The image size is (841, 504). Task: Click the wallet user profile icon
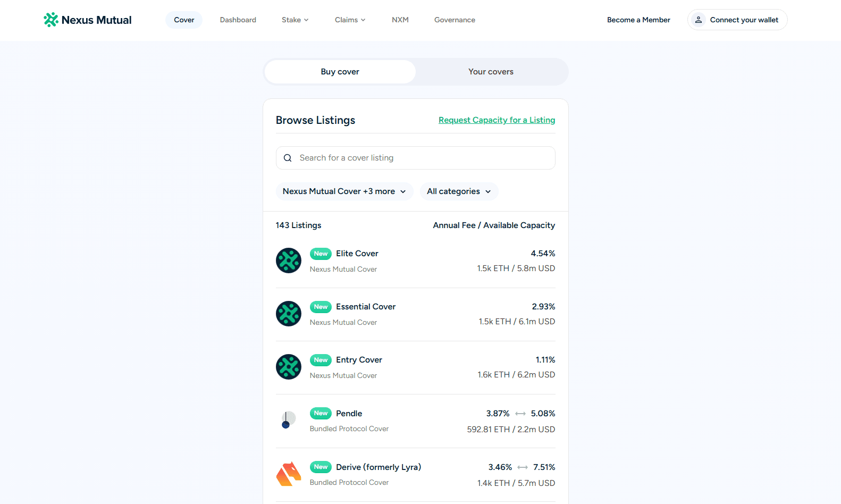(x=699, y=20)
